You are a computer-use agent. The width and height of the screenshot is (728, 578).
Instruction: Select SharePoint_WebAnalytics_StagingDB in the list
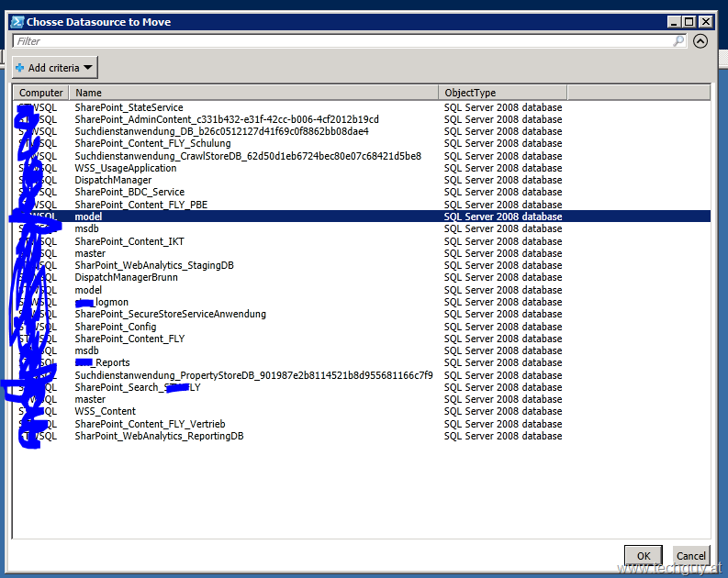pos(154,265)
